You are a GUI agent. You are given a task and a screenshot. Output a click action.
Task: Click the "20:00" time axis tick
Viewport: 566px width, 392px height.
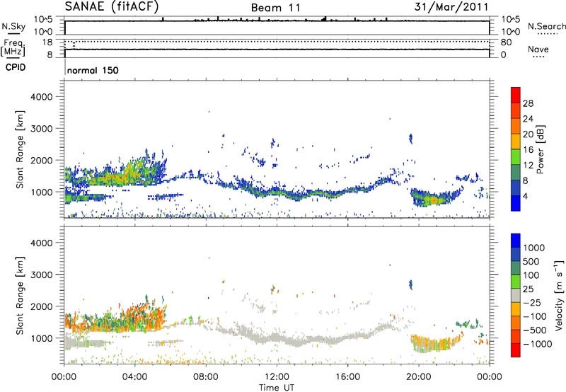419,377
